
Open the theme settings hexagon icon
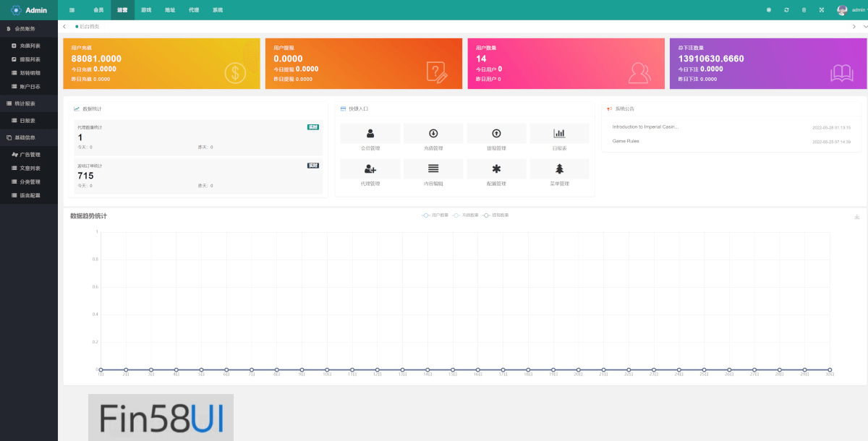click(769, 10)
